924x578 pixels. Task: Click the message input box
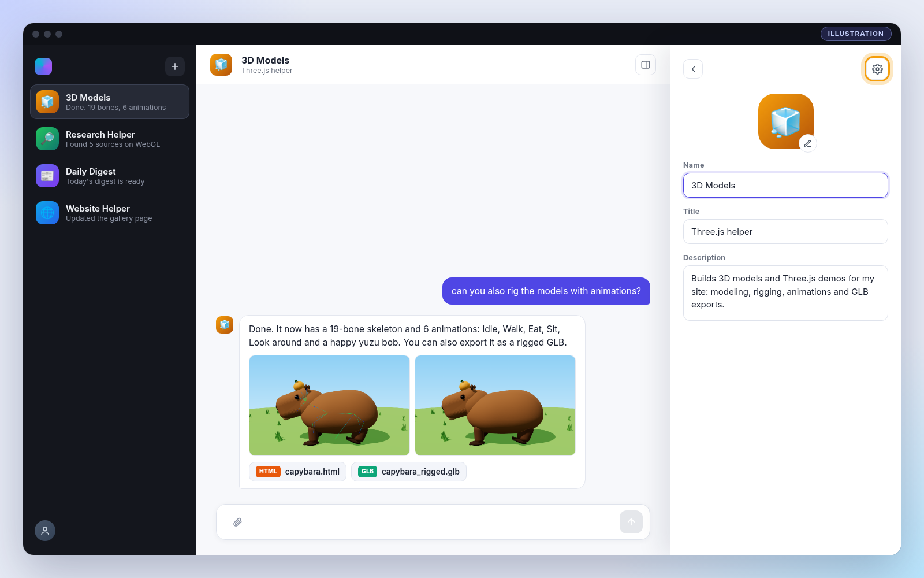coord(433,522)
